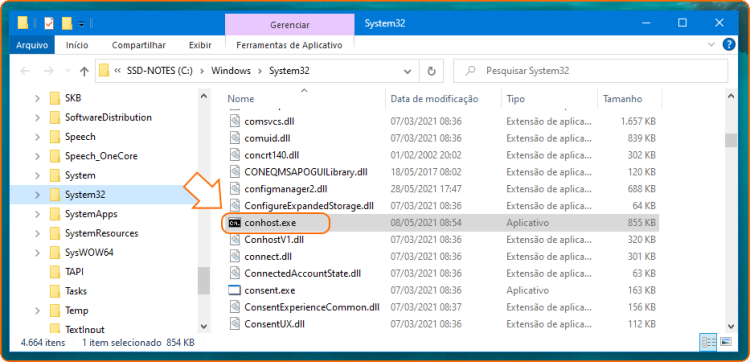The height and width of the screenshot is (362, 750).
Task: Switch to details view icon in status bar
Action: tap(708, 342)
